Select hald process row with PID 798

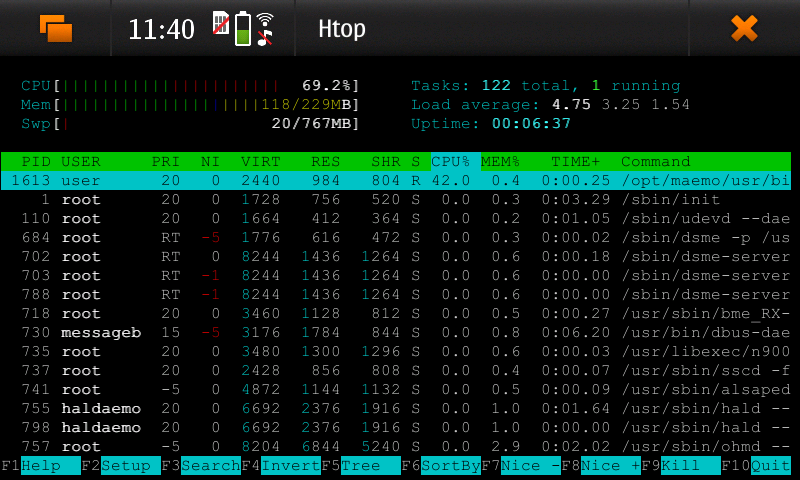click(x=396, y=427)
